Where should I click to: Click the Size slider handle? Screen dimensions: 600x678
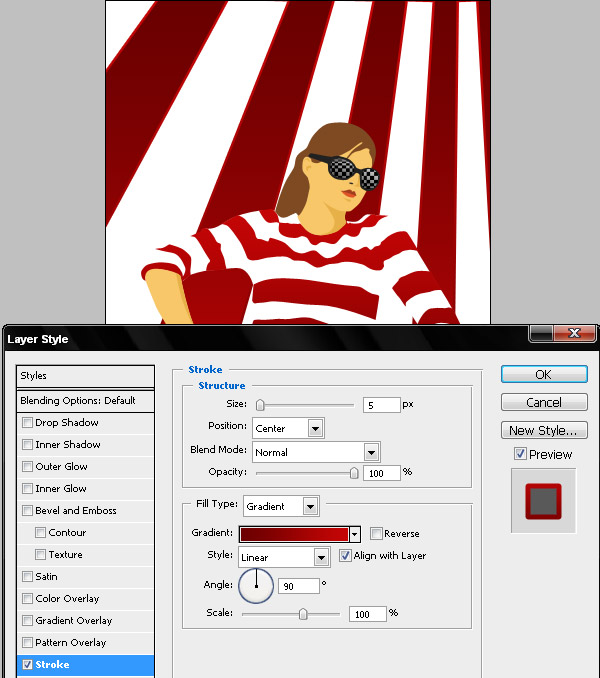[260, 405]
